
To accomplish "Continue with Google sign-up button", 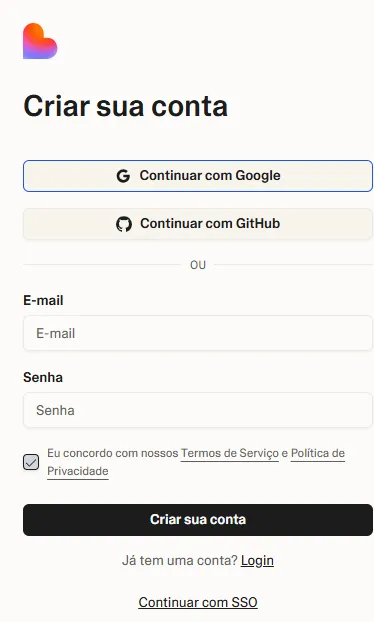I will coord(198,176).
